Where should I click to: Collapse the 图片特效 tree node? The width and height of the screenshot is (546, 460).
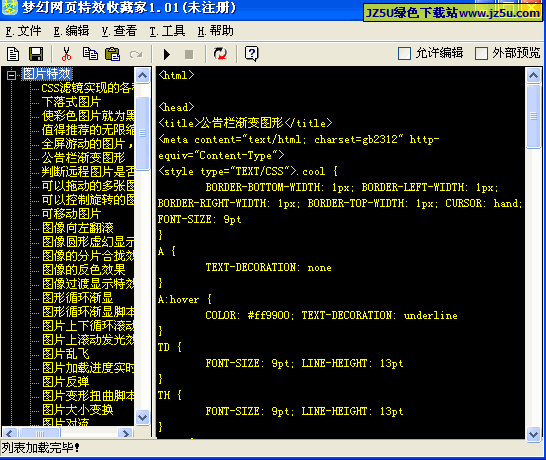point(11,75)
